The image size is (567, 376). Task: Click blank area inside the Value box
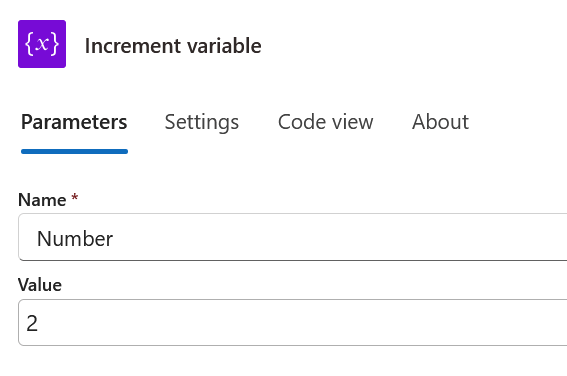pyautogui.click(x=289, y=323)
